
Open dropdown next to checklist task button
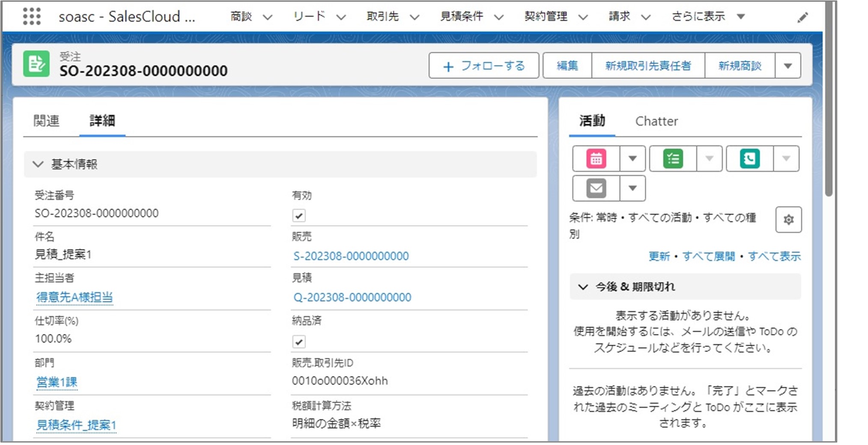[x=709, y=159]
